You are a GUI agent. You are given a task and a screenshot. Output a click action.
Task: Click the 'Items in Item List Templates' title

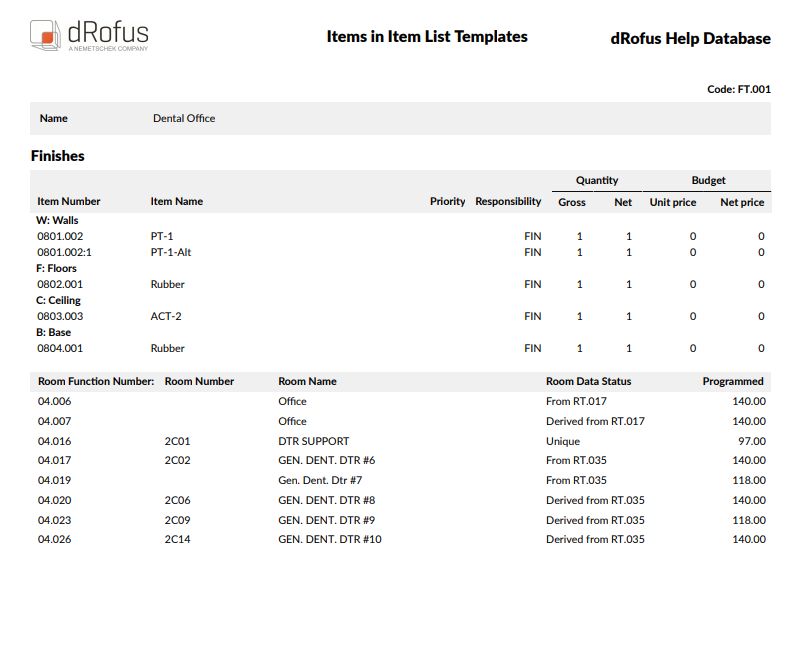click(427, 36)
